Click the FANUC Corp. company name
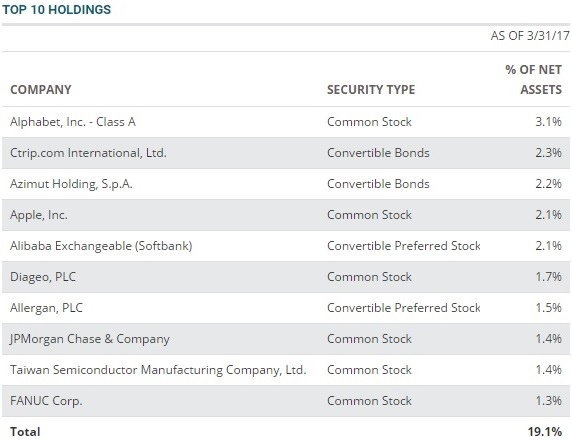Image resolution: width=572 pixels, height=441 pixels. (46, 401)
